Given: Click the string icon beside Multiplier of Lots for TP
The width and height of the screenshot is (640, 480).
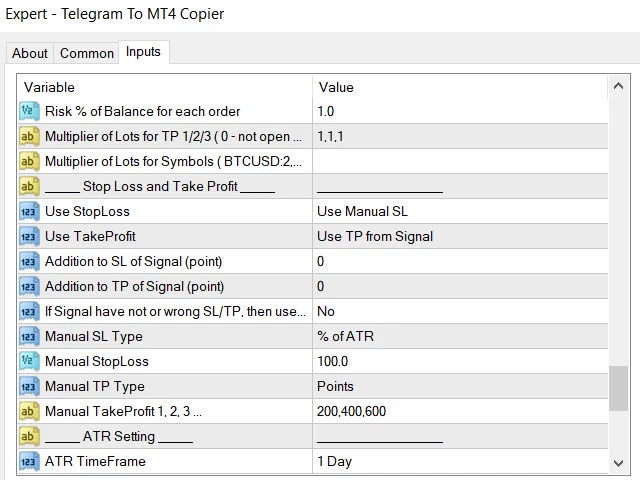Looking at the screenshot, I should (29, 136).
